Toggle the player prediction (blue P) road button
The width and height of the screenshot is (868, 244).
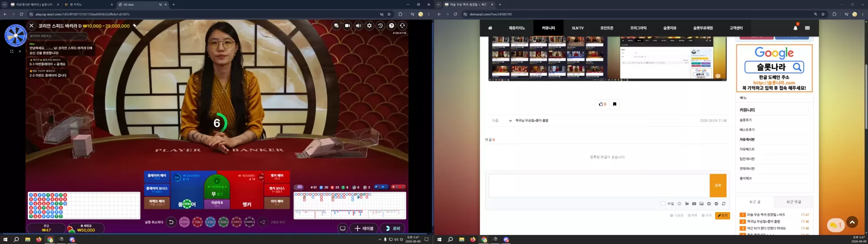[x=381, y=187]
